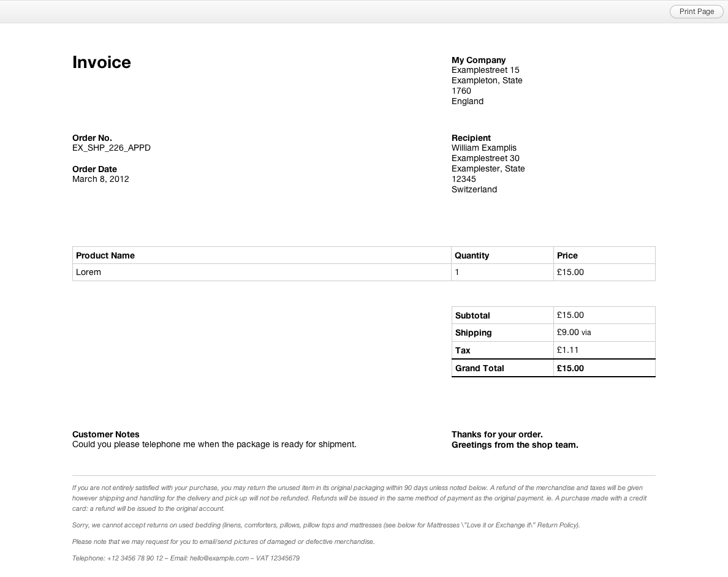Click the My Company sender name
This screenshot has height=577, width=728.
479,60
